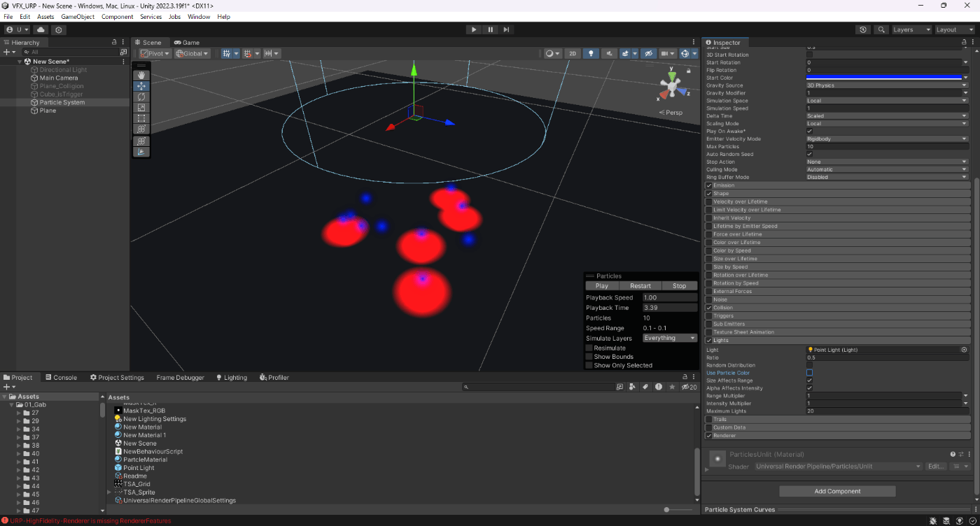980x526 pixels.
Task: Toggle Size Affects Range checkbox
Action: coord(810,381)
